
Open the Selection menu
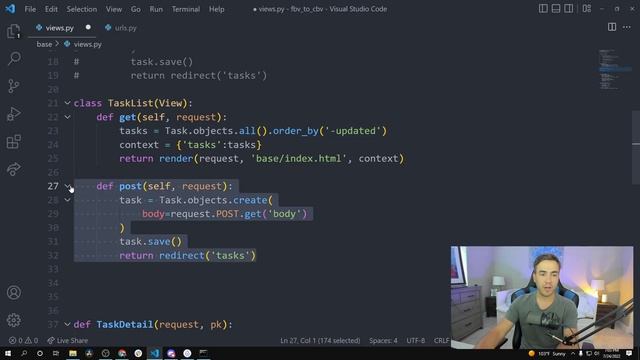[x=82, y=9]
